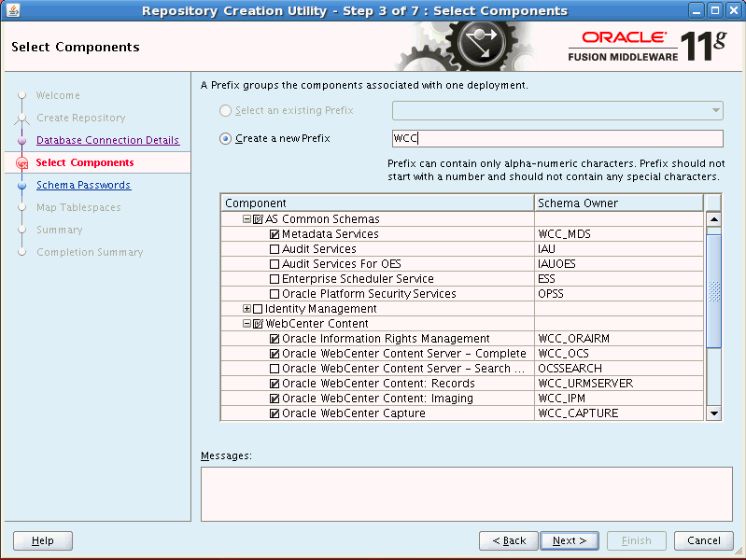
Task: Check the Audit Services For OES box
Action: coord(274,264)
